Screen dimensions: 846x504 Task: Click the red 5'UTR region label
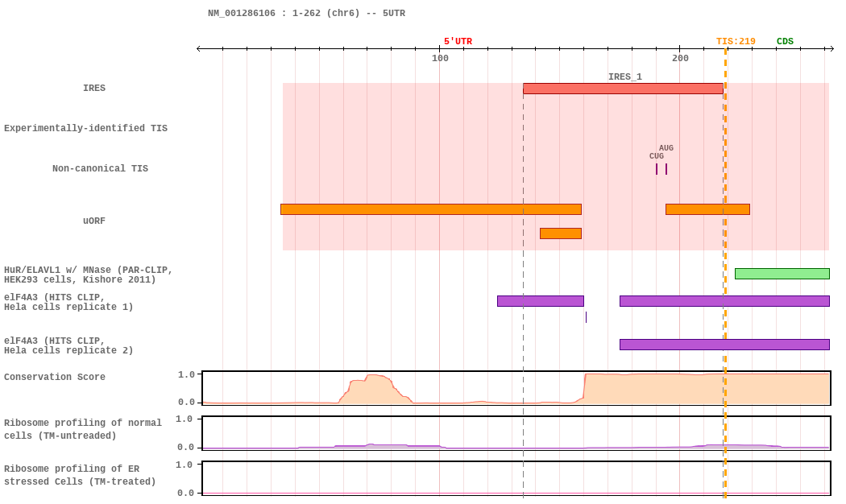[x=458, y=42]
